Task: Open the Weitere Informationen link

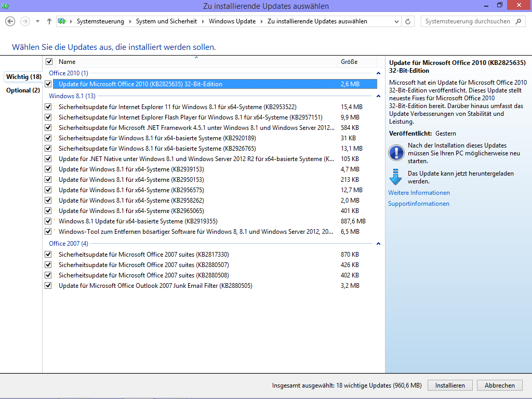Action: (419, 193)
